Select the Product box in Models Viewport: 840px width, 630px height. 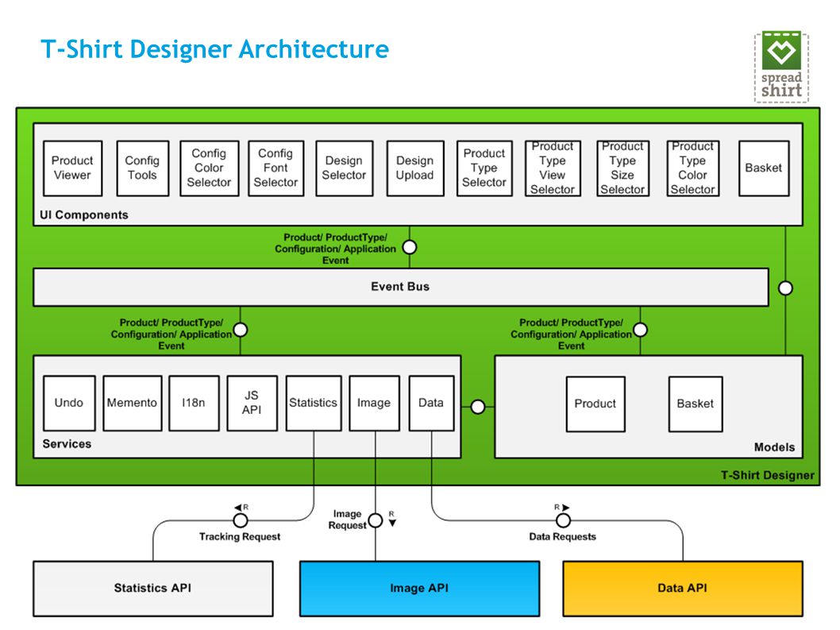595,404
